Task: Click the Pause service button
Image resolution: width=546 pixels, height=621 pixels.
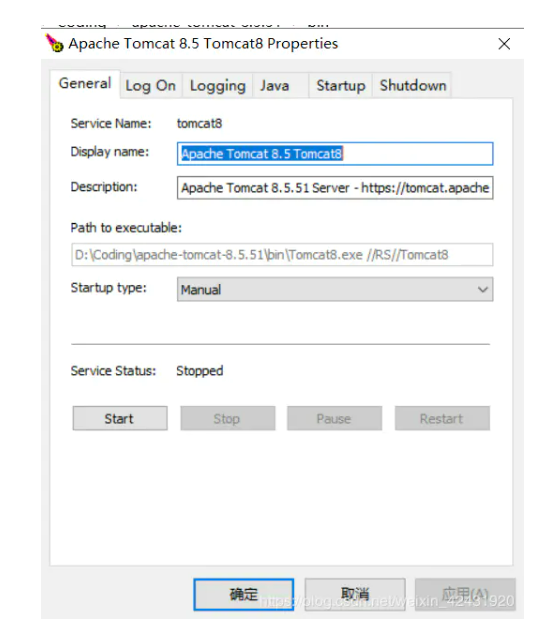Action: pyautogui.click(x=335, y=418)
